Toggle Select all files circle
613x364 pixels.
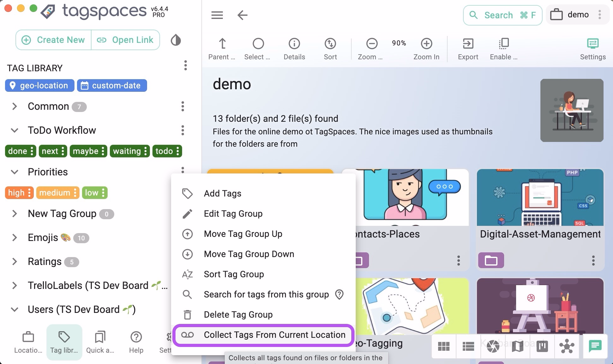pyautogui.click(x=258, y=44)
